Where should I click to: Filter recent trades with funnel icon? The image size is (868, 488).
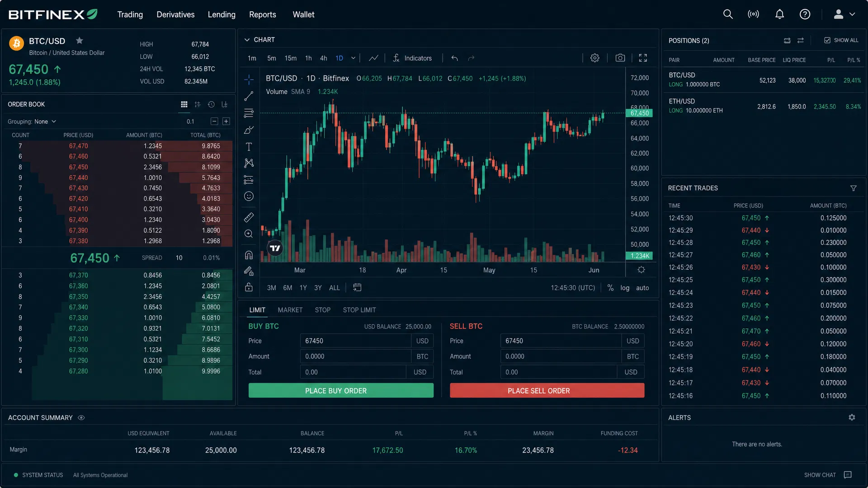coord(853,188)
